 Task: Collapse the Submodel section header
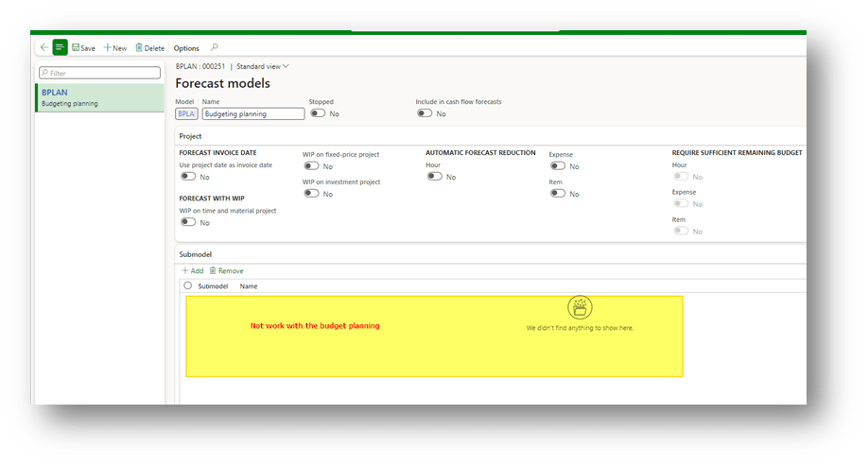coord(196,253)
